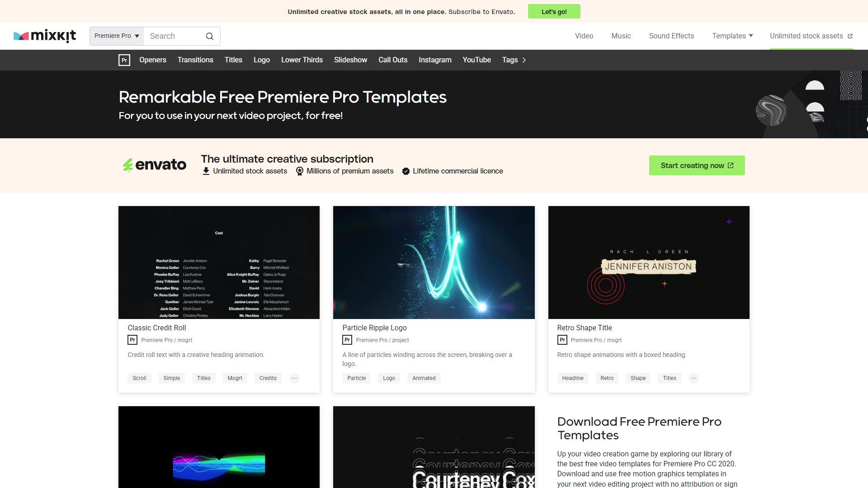Image resolution: width=868 pixels, height=488 pixels.
Task: Click Start creating now button
Action: [x=697, y=165]
